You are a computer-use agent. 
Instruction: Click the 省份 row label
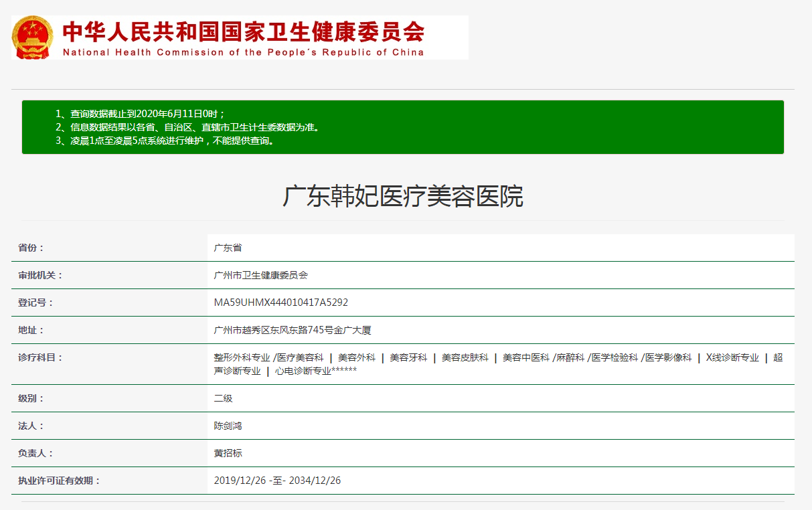[x=31, y=248]
